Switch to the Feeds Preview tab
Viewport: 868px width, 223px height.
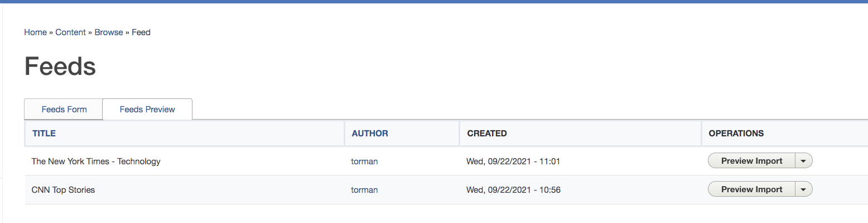[x=147, y=109]
